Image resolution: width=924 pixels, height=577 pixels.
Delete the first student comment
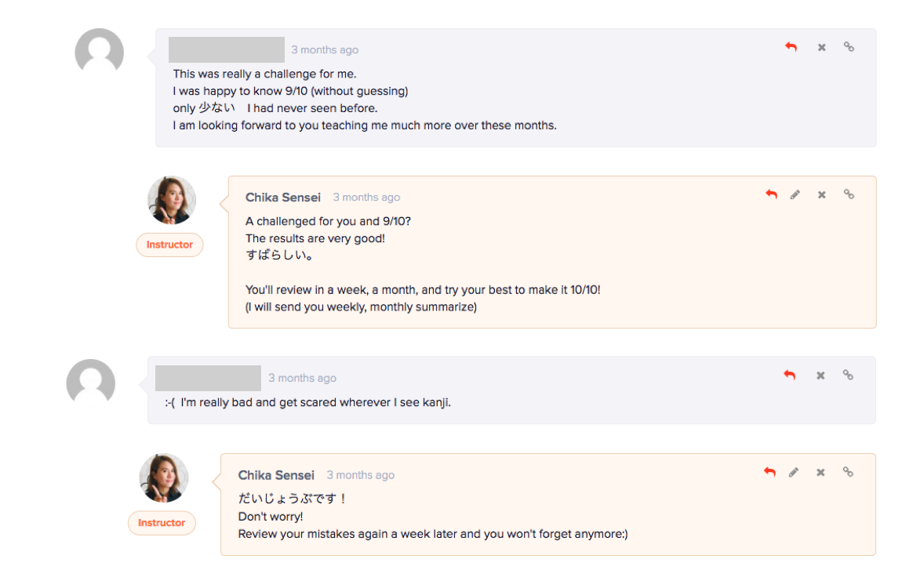(x=821, y=47)
